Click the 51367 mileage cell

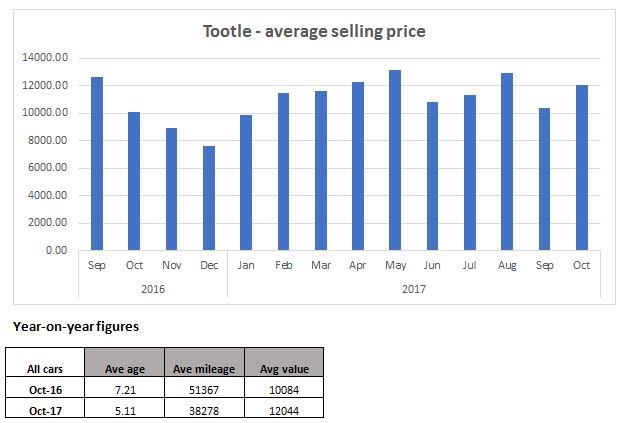[203, 389]
